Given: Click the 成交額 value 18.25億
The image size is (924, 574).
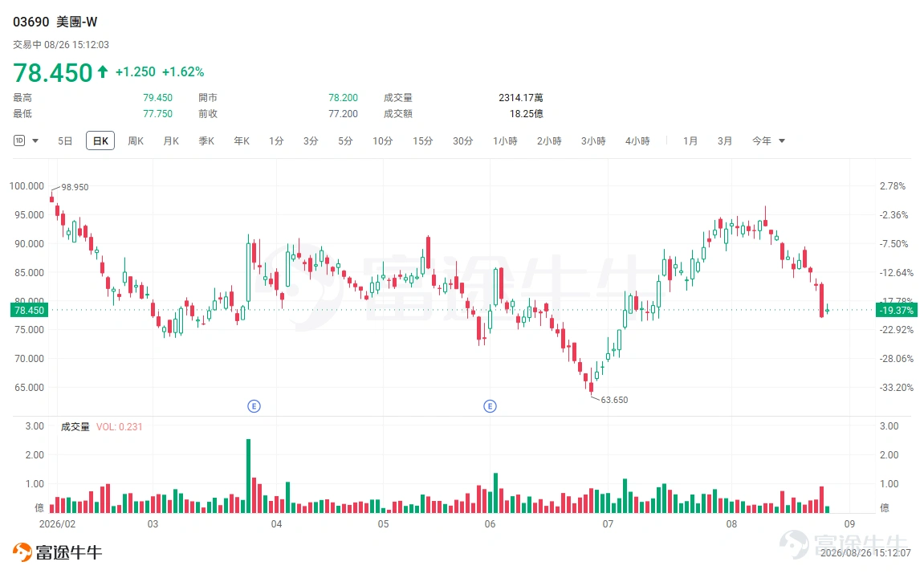Looking at the screenshot, I should pyautogui.click(x=527, y=114).
